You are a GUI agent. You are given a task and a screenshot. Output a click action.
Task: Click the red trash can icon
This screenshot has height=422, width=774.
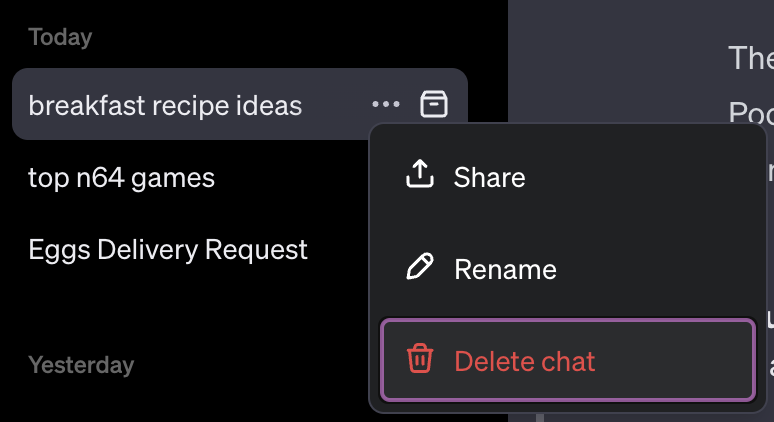point(420,358)
